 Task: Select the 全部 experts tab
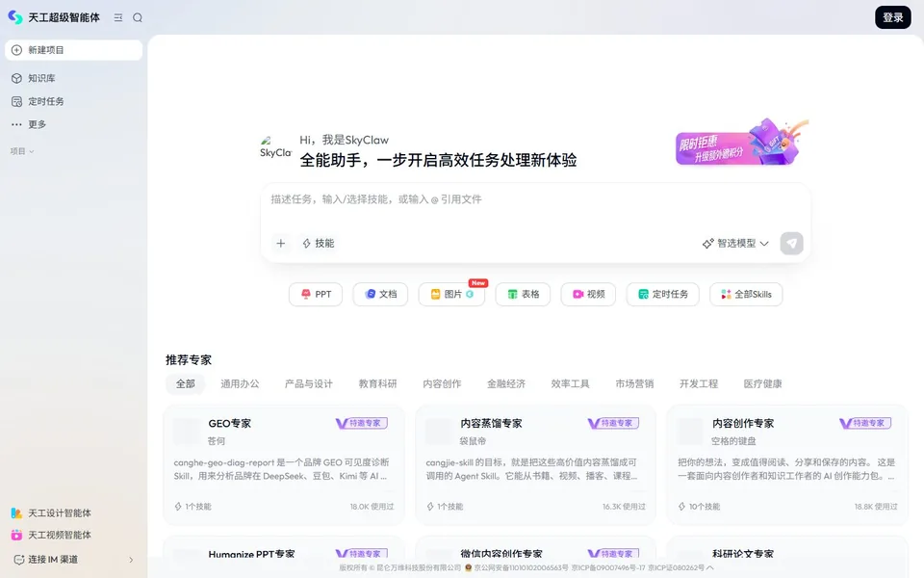pos(185,384)
